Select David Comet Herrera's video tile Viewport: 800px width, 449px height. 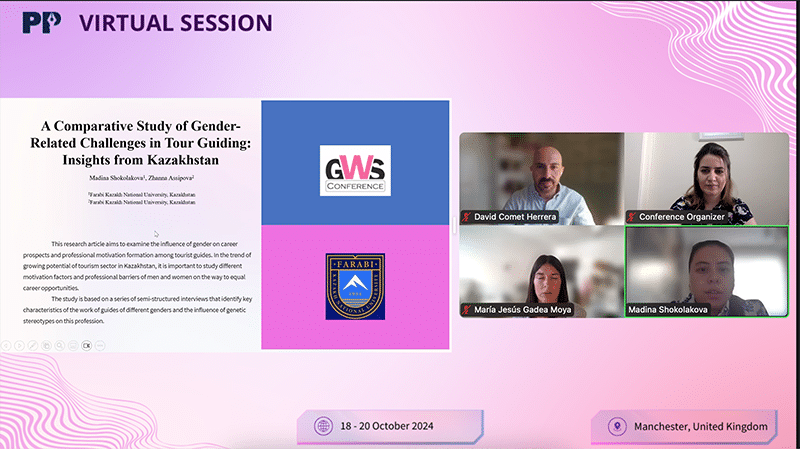(x=541, y=178)
